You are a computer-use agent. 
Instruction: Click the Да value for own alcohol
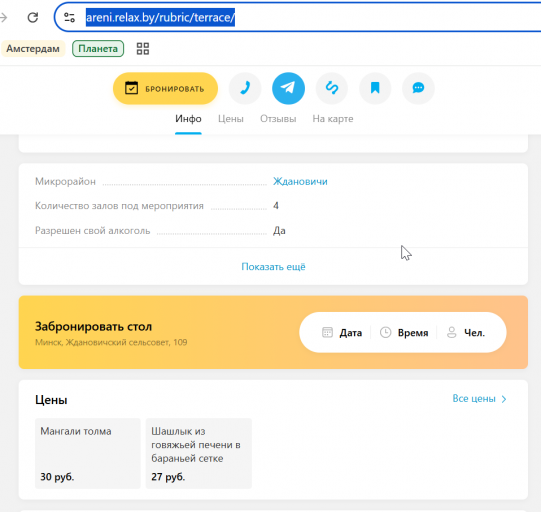click(279, 231)
